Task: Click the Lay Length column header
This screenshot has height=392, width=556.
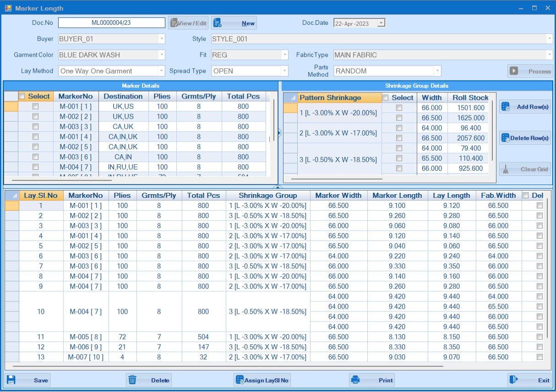Action: click(452, 196)
